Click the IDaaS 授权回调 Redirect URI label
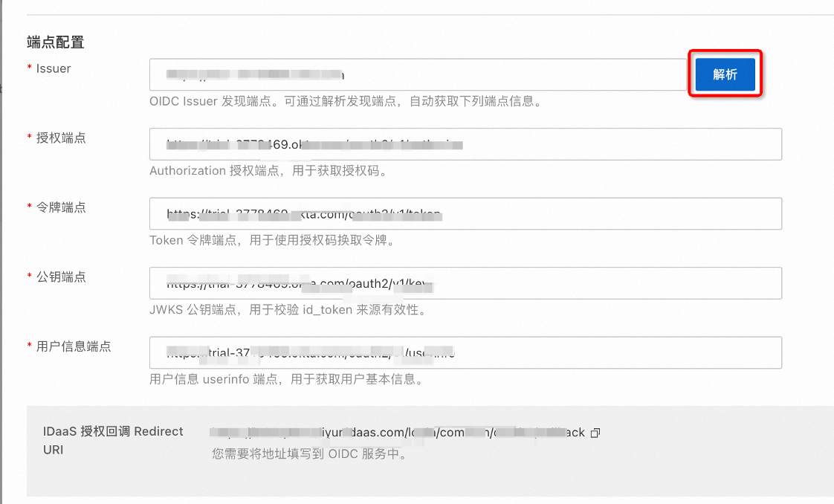Viewport: 834px width, 504px height. pos(113,440)
